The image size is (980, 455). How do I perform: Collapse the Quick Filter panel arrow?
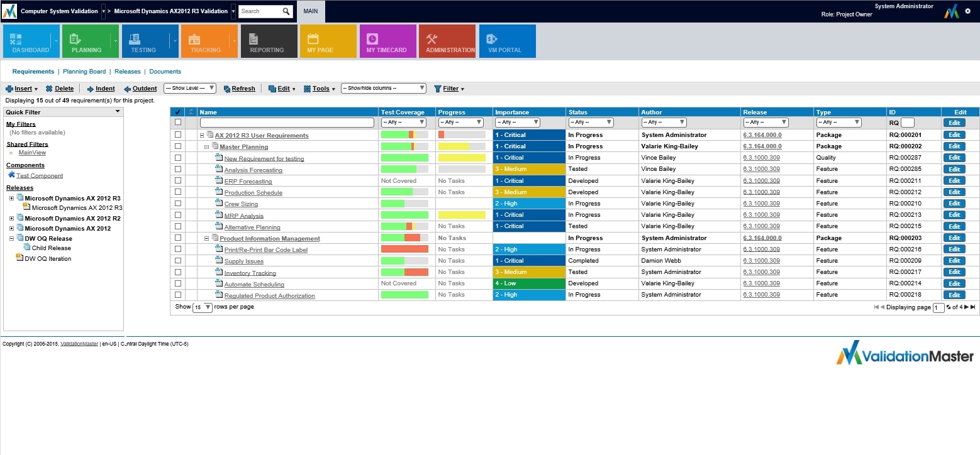[x=118, y=112]
